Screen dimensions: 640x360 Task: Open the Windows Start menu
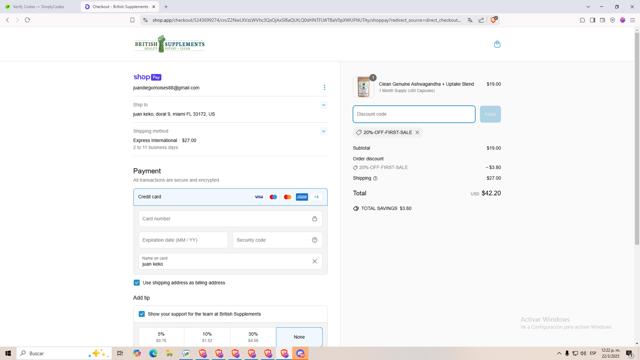(8, 353)
